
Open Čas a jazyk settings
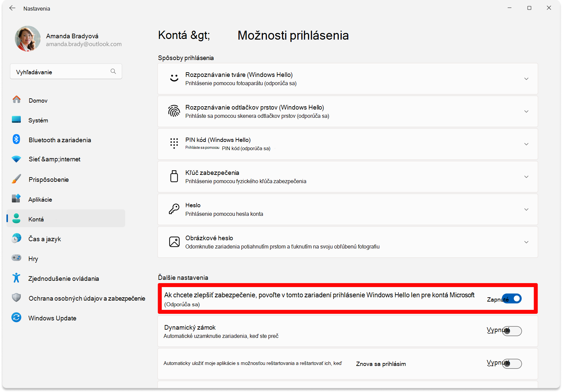(x=66, y=239)
